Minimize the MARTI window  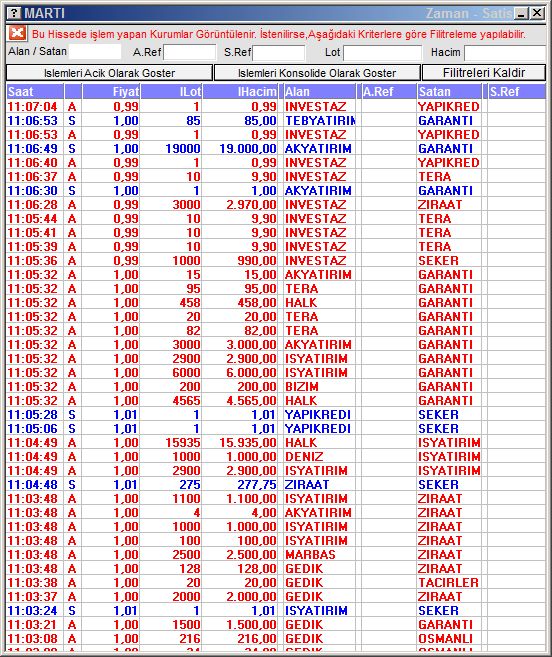click(x=521, y=13)
